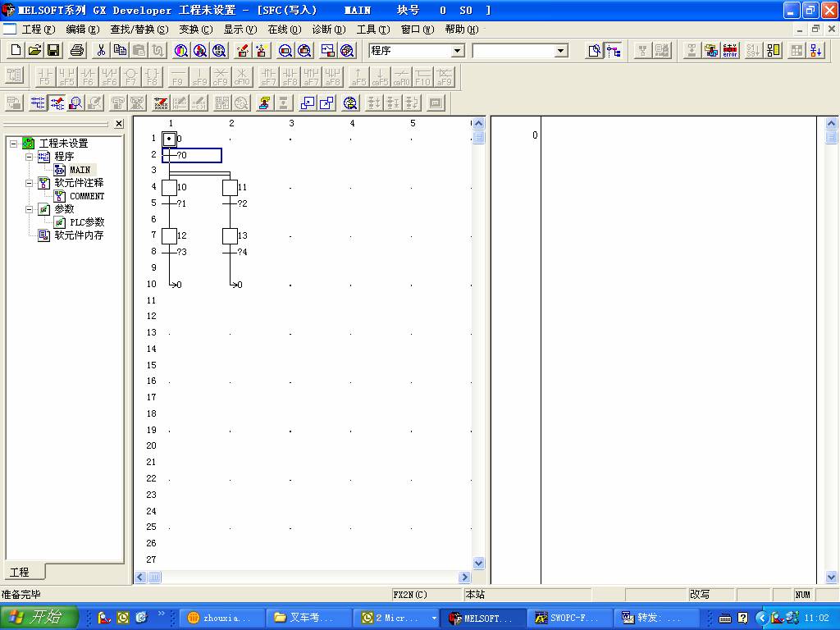Click the SFC diagram vertical scrollbar down arrow
Image resolution: width=840 pixels, height=630 pixels.
click(x=479, y=563)
